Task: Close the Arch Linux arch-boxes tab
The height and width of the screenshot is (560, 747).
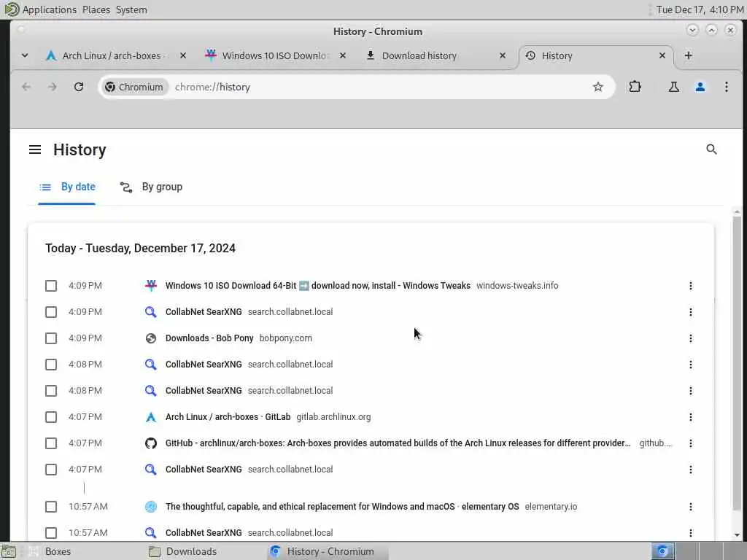Action: click(183, 55)
